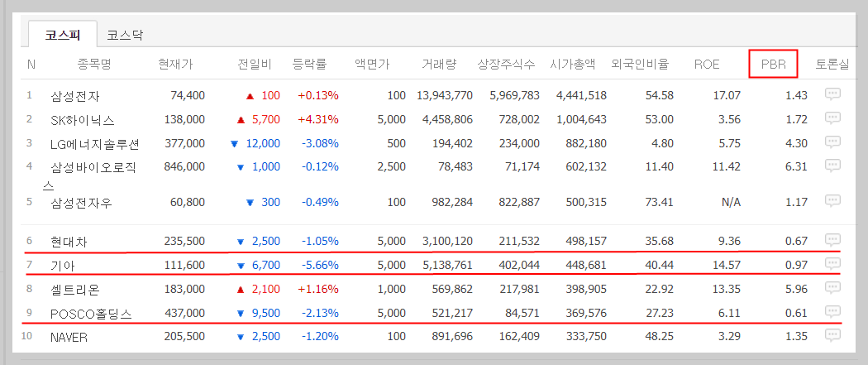Open the NAVER stock link

tap(69, 337)
